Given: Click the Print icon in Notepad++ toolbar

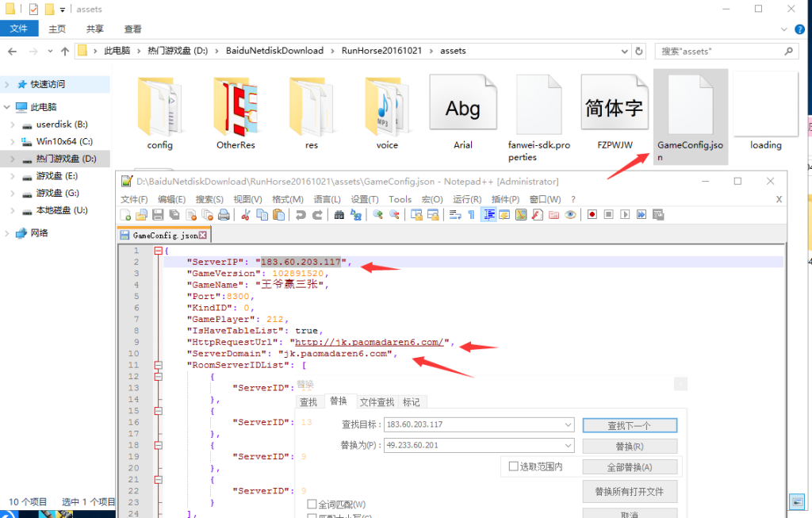Looking at the screenshot, I should 224,215.
